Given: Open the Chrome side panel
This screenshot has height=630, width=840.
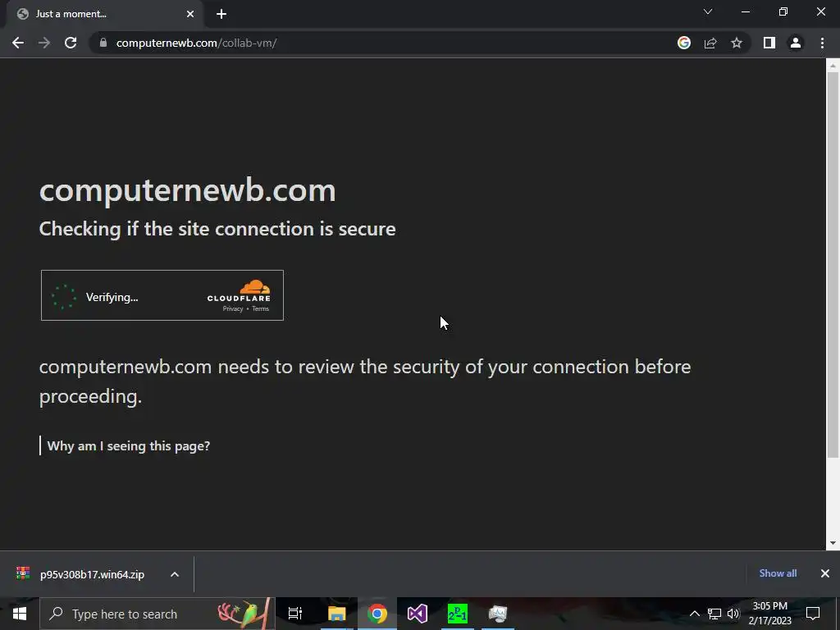Looking at the screenshot, I should pyautogui.click(x=769, y=43).
